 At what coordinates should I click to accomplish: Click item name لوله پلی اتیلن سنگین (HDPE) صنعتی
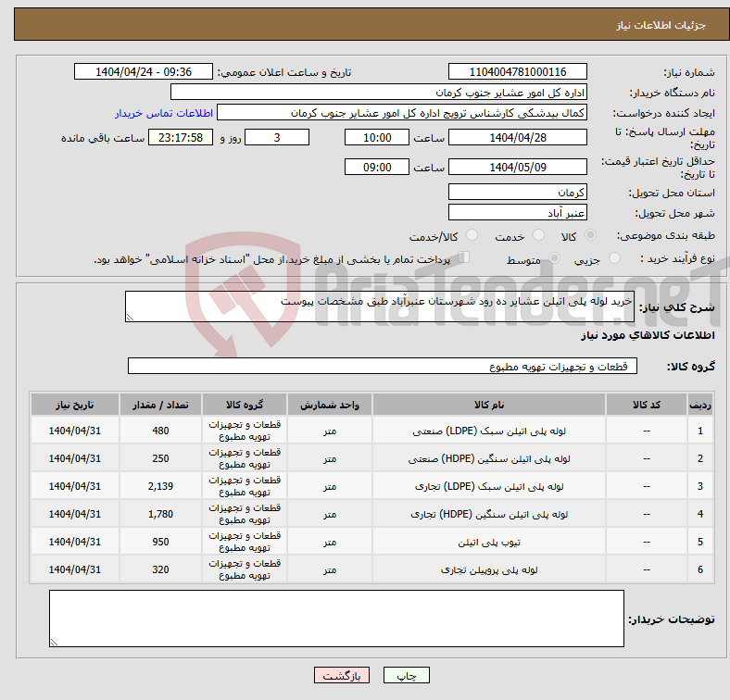[x=489, y=459]
